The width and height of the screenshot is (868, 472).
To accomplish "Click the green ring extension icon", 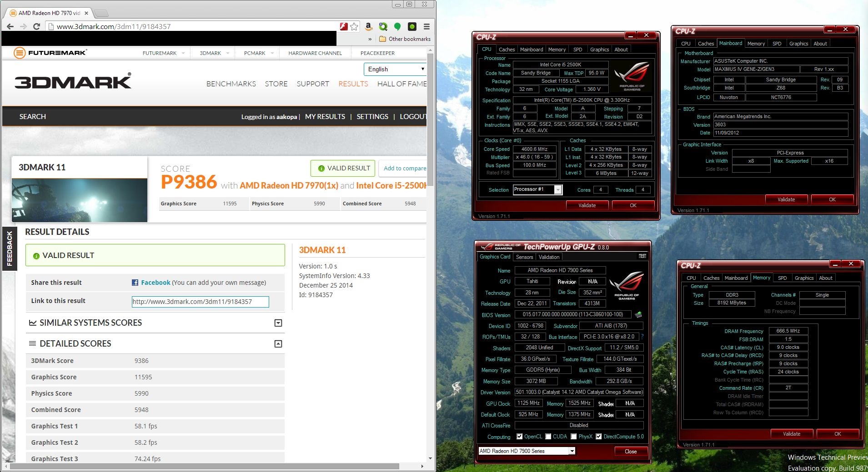I will pos(383,26).
